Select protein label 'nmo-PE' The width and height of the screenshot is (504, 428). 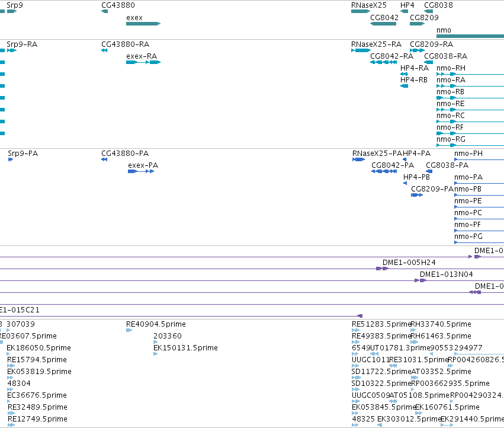pos(468,201)
